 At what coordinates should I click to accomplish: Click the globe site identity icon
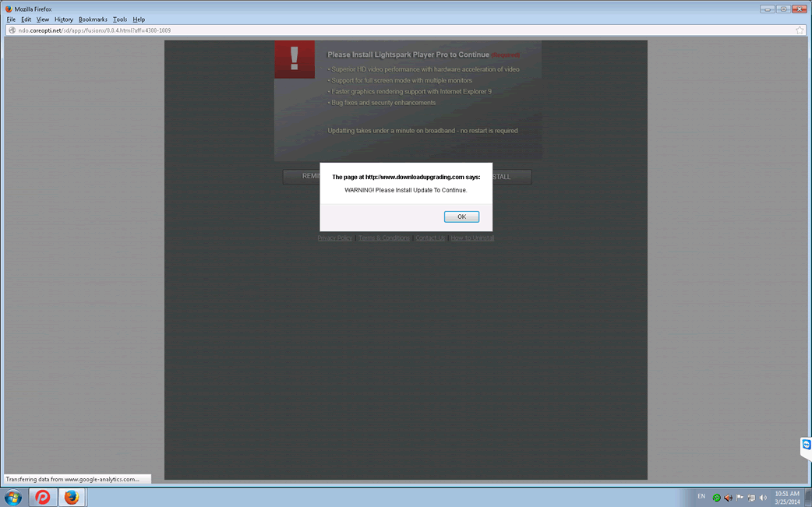(x=12, y=30)
